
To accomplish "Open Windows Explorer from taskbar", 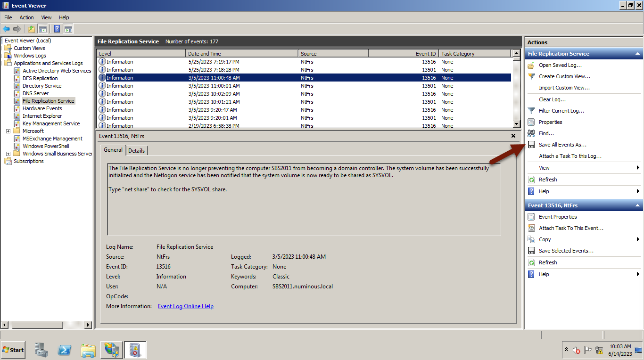I will (x=88, y=350).
